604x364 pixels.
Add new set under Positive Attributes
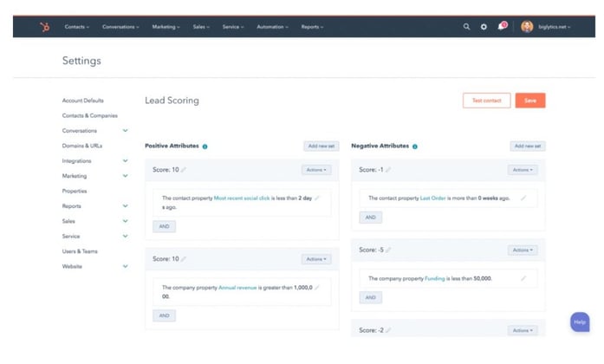pos(321,146)
